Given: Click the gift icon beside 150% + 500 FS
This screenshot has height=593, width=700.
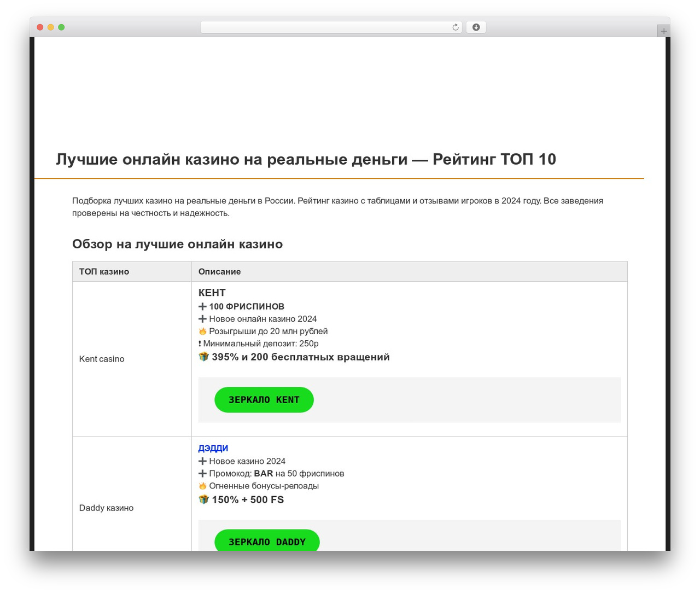Looking at the screenshot, I should pos(203,499).
